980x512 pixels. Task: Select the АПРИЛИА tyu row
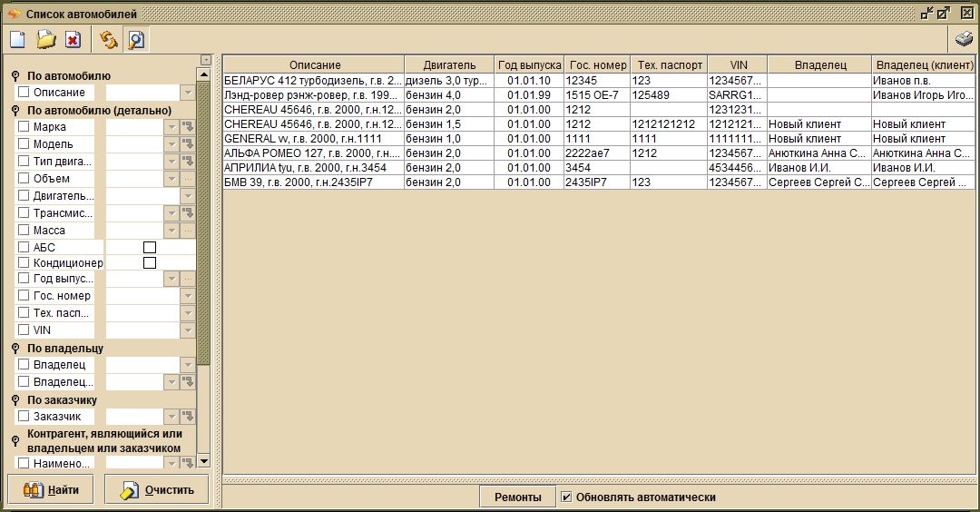click(x=599, y=168)
